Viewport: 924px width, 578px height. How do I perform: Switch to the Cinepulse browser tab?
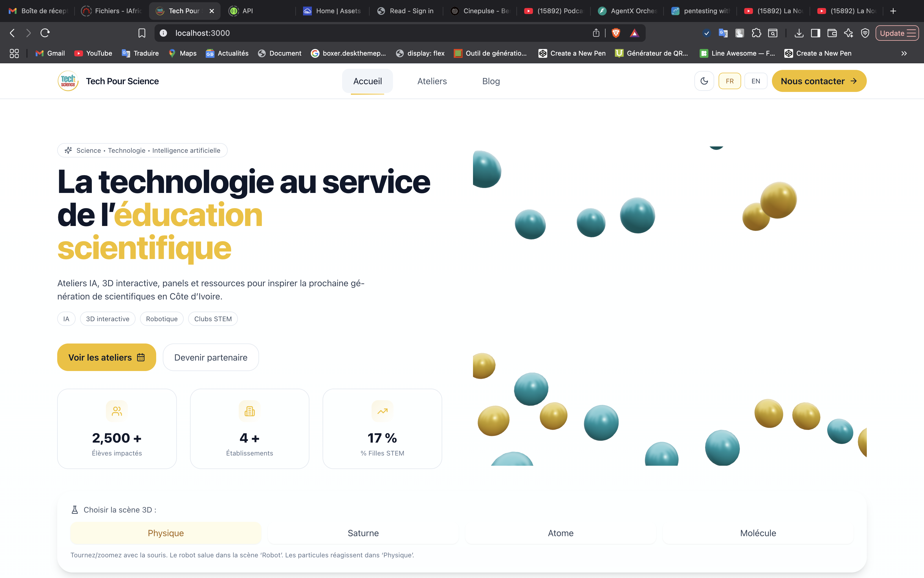click(480, 11)
